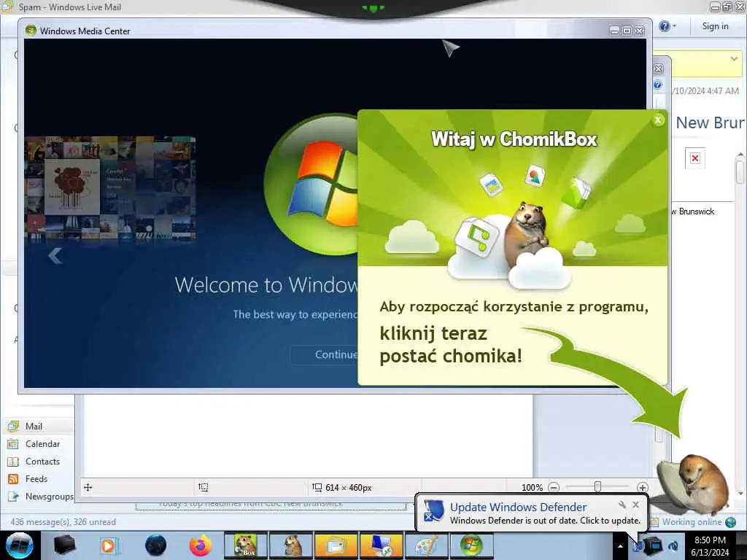Viewport: 747px width, 560px height.
Task: Click Continue in Windows Media Center
Action: (x=336, y=355)
